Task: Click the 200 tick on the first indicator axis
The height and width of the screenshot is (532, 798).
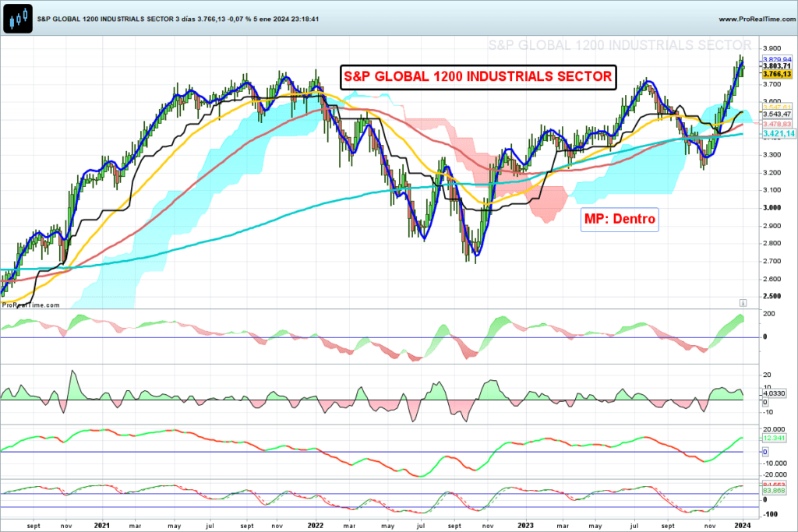Action: (769, 314)
